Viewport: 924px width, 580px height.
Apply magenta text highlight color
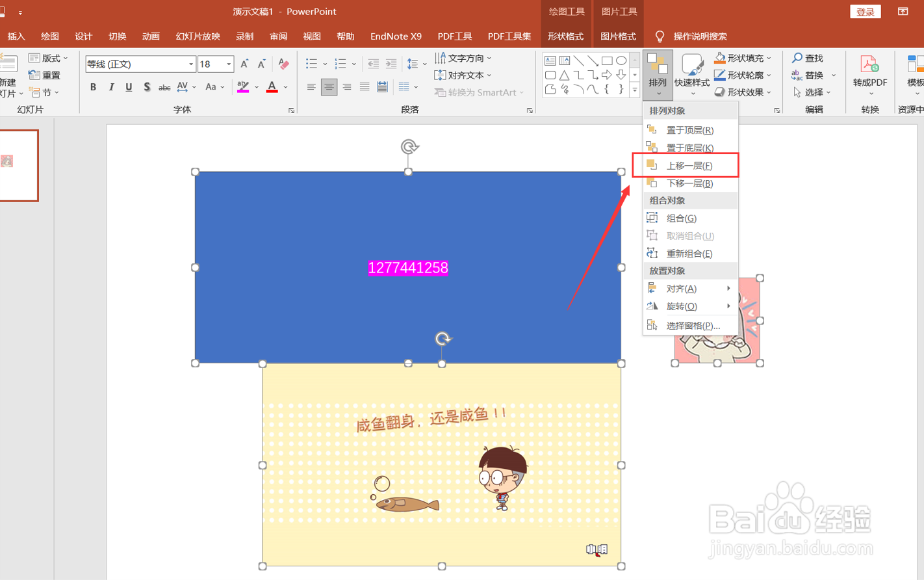coord(243,86)
